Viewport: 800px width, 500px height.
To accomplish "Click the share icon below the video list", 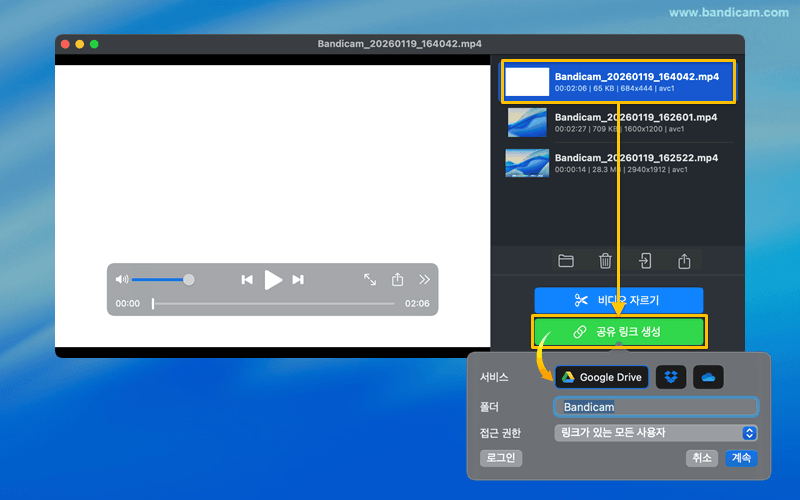I will pos(685,261).
